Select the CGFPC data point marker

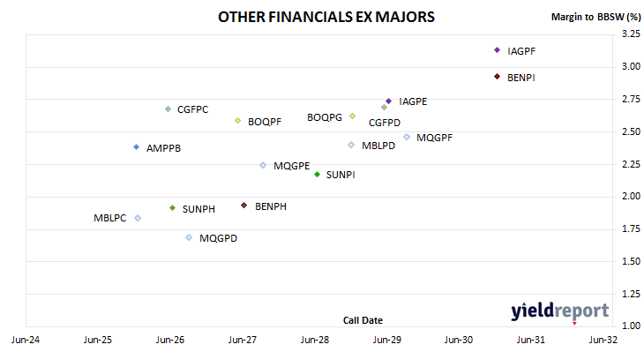[168, 109]
